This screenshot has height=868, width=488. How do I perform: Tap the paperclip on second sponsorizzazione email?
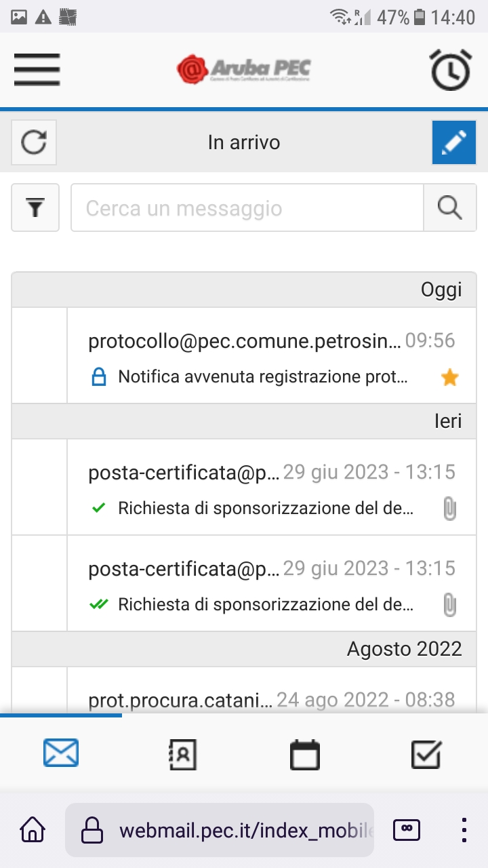pos(449,604)
